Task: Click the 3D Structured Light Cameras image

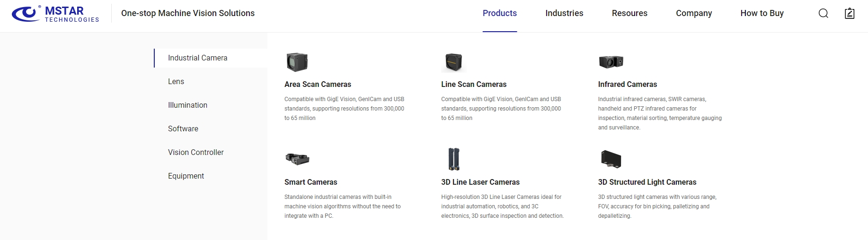Action: tap(611, 159)
